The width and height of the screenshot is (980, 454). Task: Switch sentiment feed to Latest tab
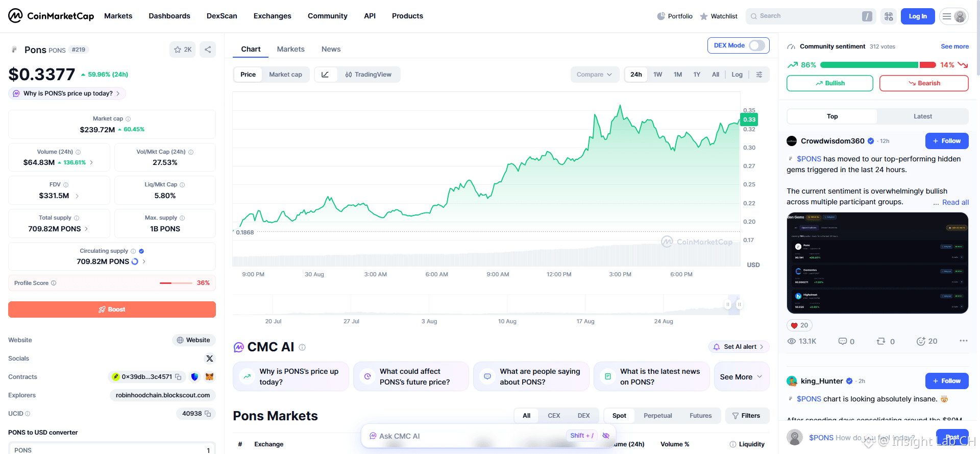pos(923,116)
